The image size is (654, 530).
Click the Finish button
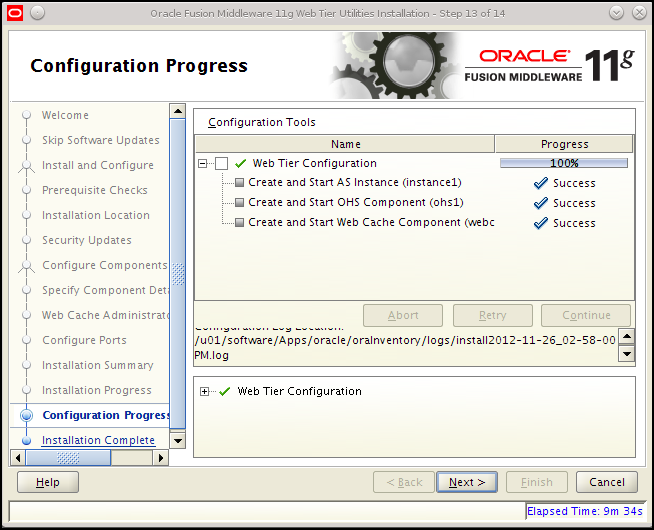tap(537, 482)
